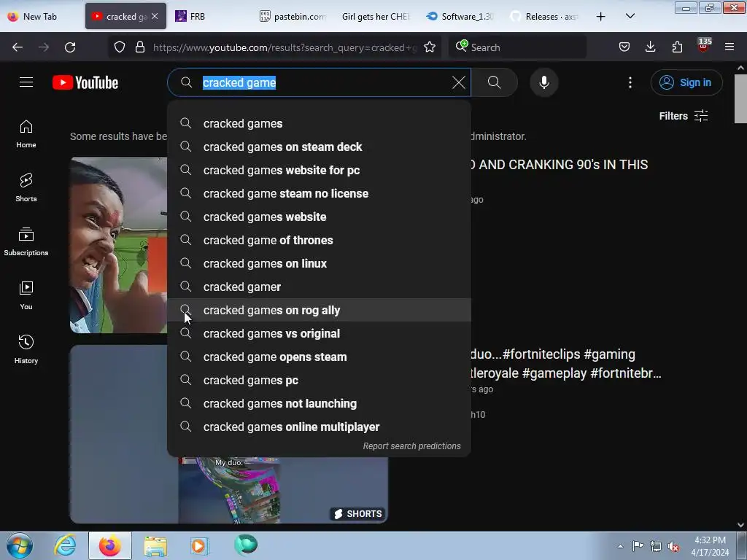
Task: Choose suggestion 'cracked games on linux'
Action: point(320,263)
